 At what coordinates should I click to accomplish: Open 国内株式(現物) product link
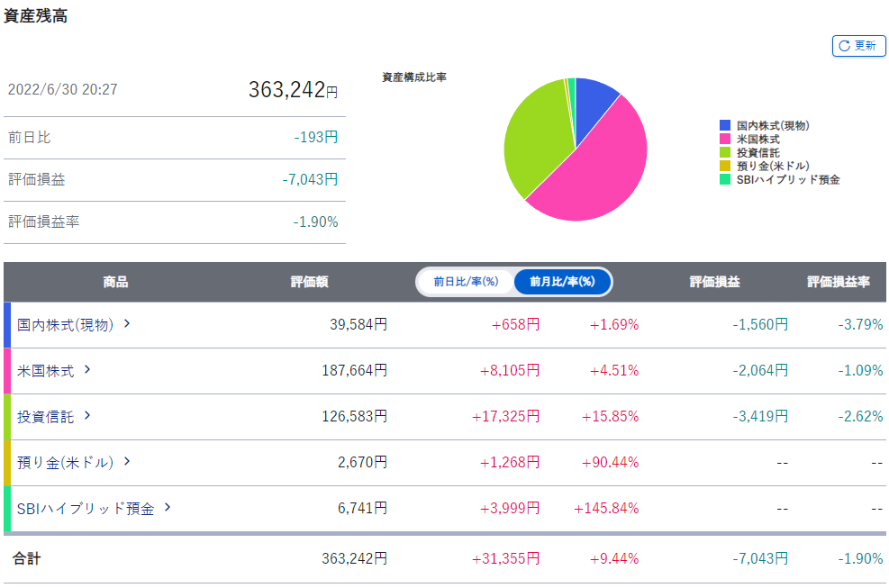click(66, 325)
